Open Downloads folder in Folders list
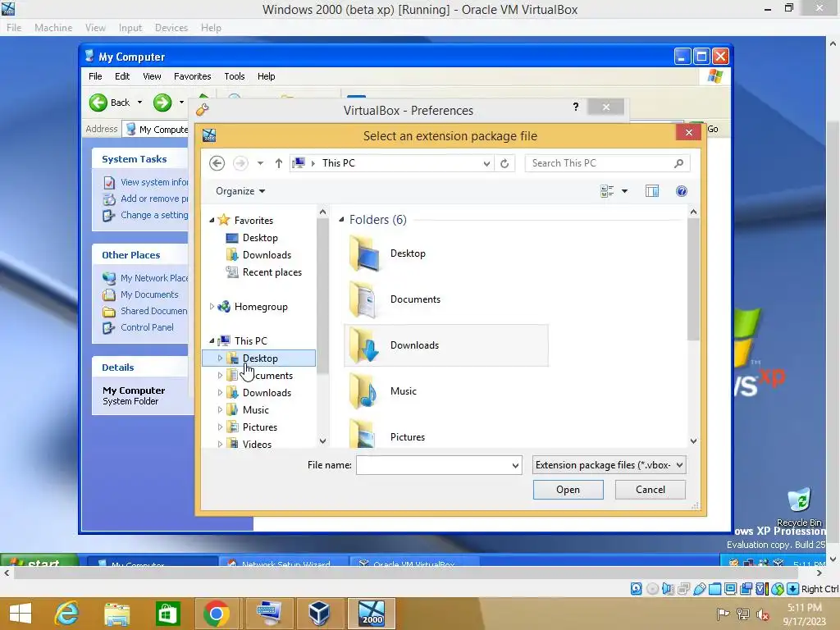 click(445, 345)
